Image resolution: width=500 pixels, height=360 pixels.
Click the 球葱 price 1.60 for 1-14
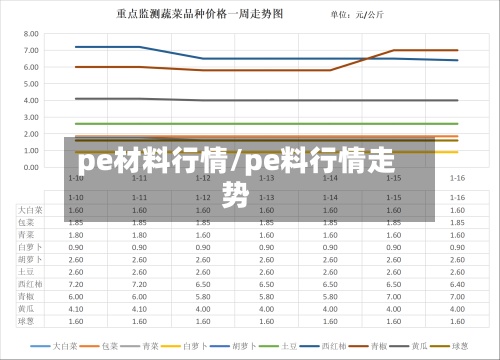tap(330, 321)
